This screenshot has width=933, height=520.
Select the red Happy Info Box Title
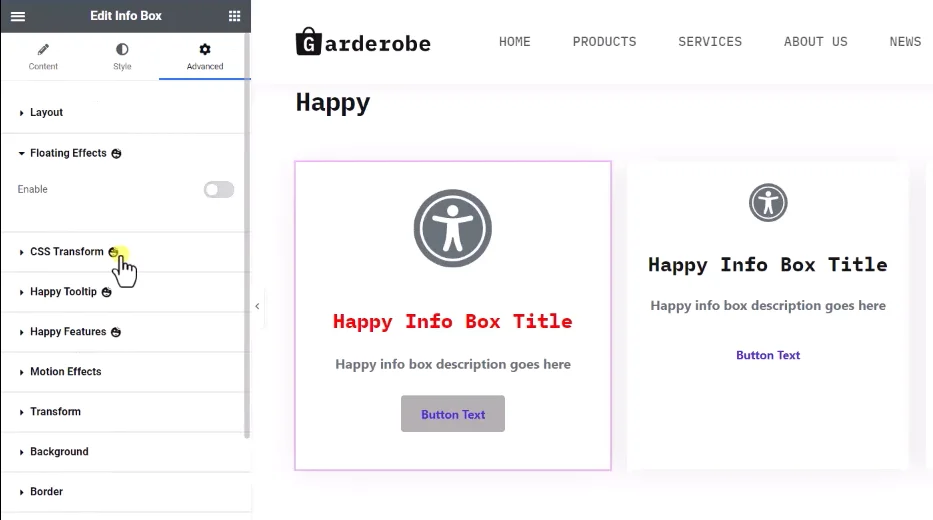(x=453, y=322)
